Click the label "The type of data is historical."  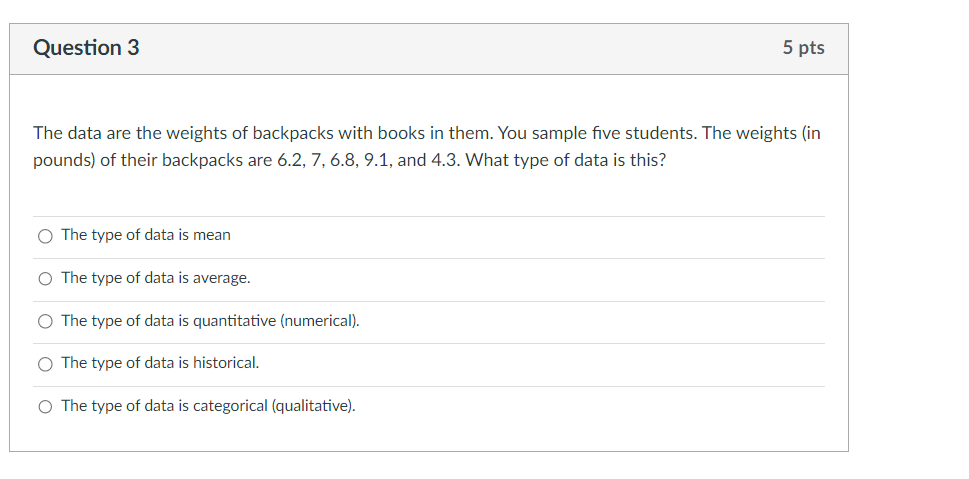point(160,363)
